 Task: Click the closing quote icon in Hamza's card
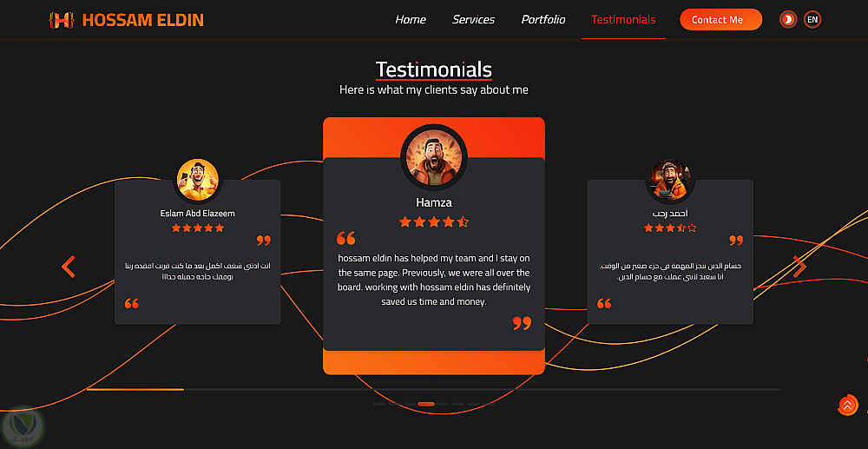[522, 323]
